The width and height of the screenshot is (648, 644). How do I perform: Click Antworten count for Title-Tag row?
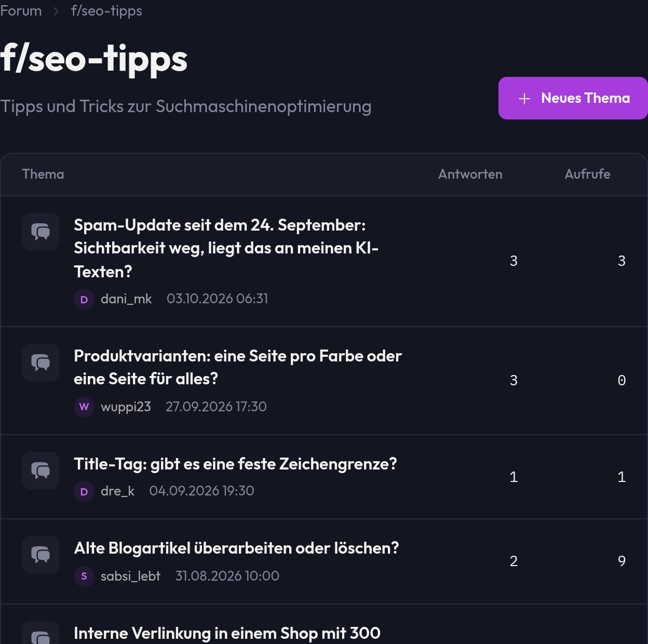point(514,477)
